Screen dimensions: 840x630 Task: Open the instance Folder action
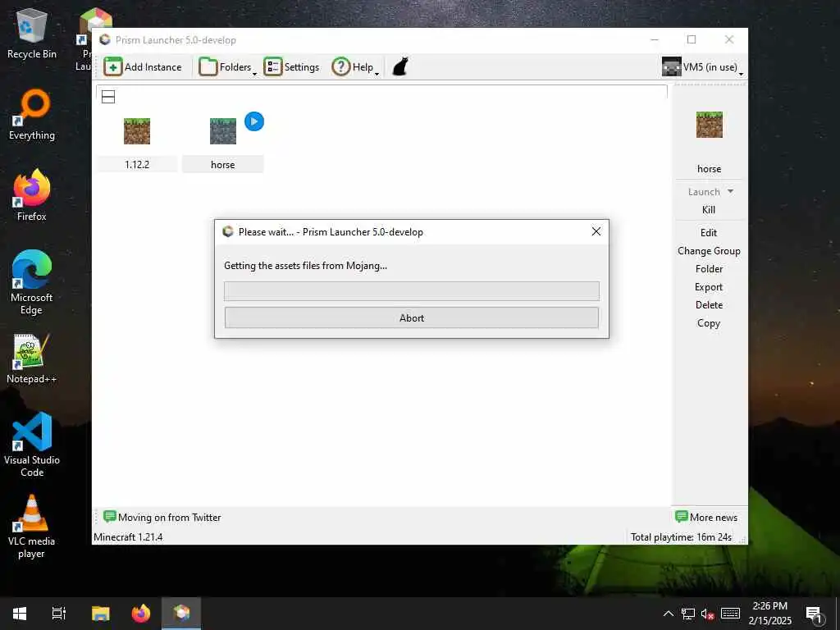(709, 269)
